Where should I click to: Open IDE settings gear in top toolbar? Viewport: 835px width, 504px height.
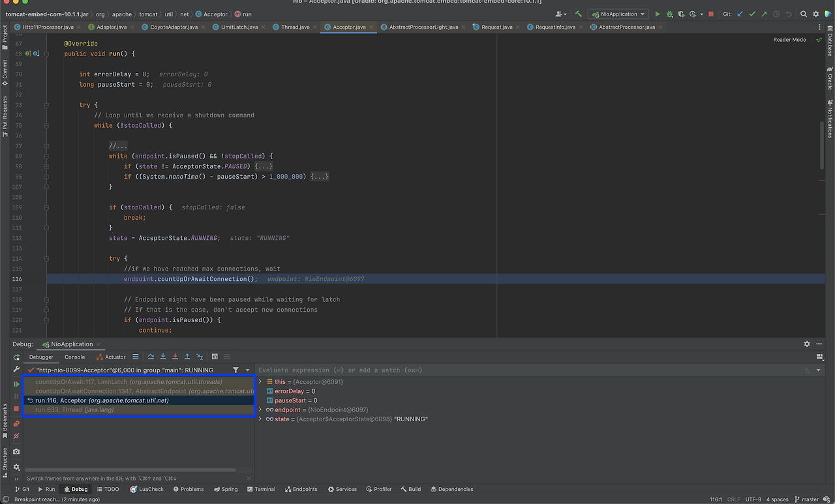click(815, 14)
